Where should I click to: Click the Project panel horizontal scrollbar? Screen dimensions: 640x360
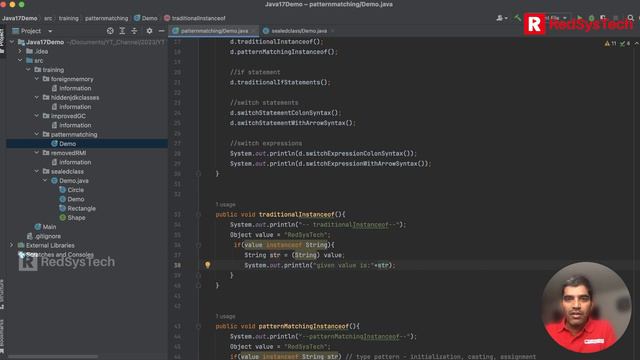pos(53,357)
